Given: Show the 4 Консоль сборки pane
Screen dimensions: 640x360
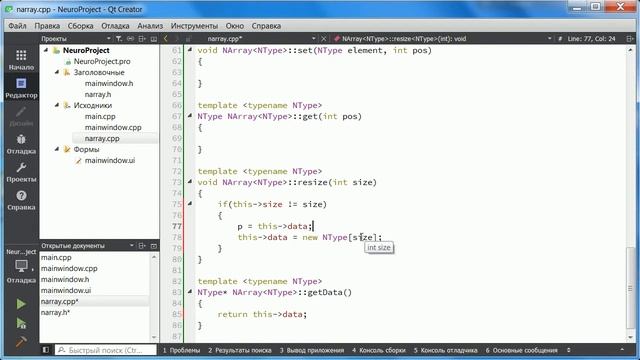Looking at the screenshot, I should coord(379,350).
